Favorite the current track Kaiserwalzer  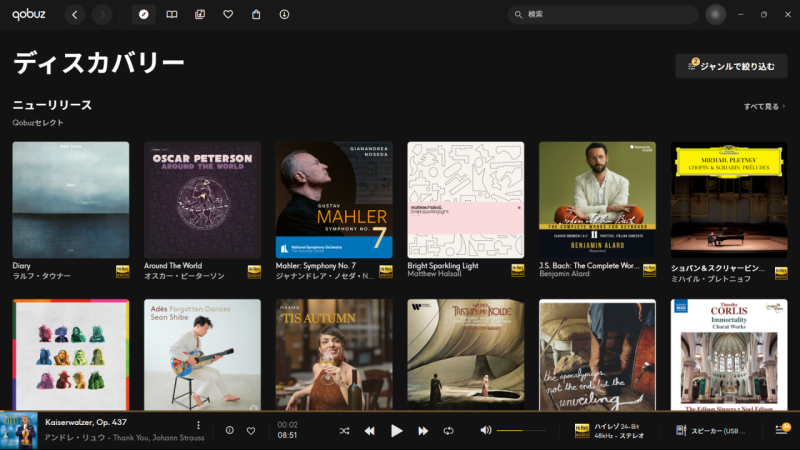tap(251, 430)
